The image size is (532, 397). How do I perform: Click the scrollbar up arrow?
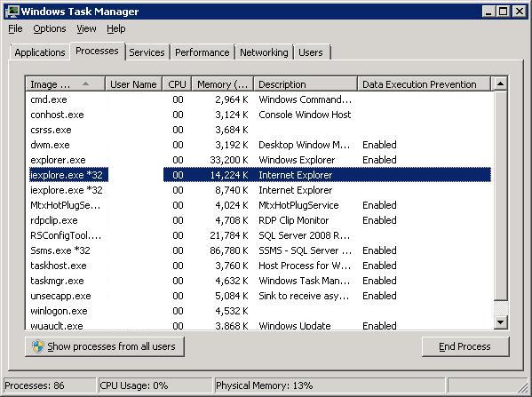(500, 83)
